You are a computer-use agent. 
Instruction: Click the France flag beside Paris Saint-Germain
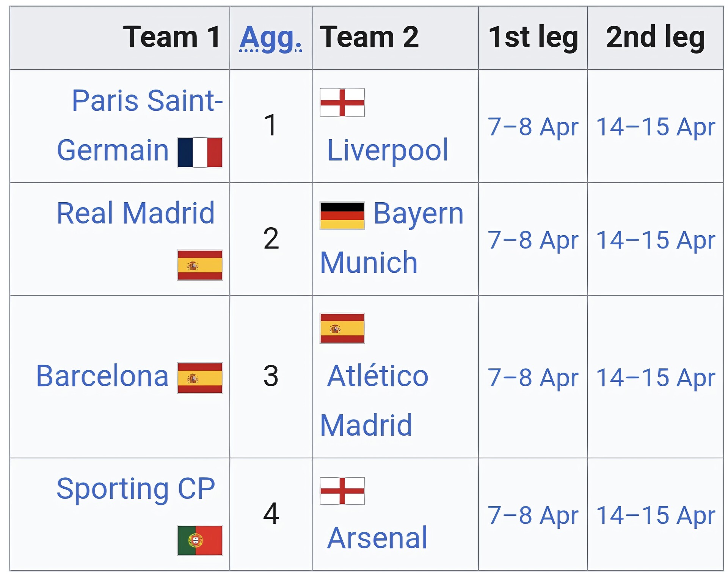tap(200, 153)
